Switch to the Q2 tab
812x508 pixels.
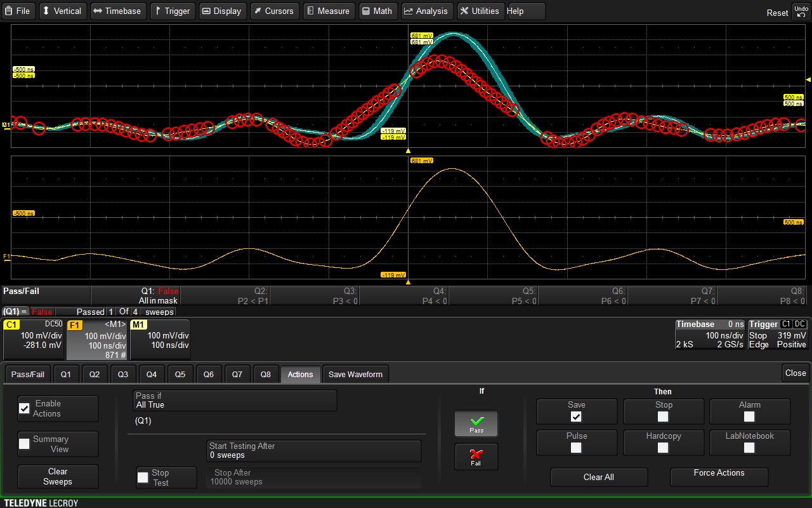tap(95, 374)
